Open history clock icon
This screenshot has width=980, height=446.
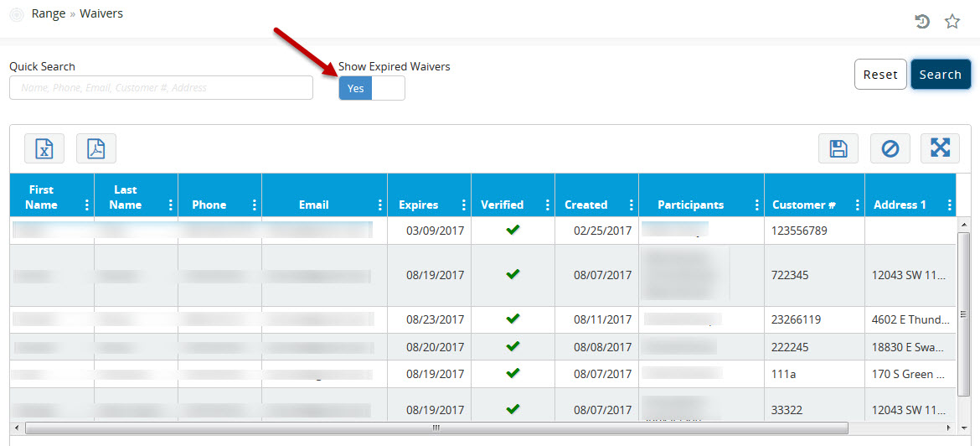click(x=922, y=22)
